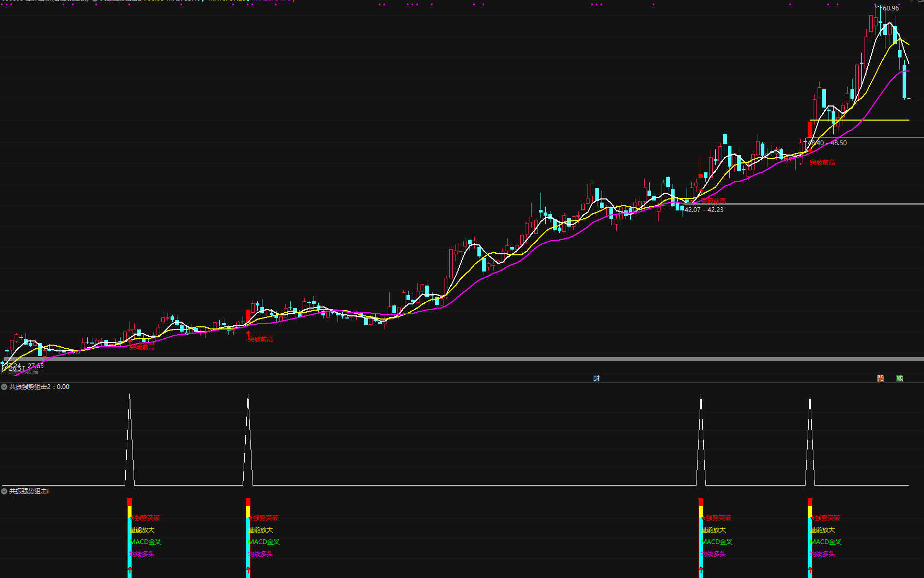Click the orange 预 forecast marker icon
Image resolution: width=924 pixels, height=578 pixels.
pos(880,379)
